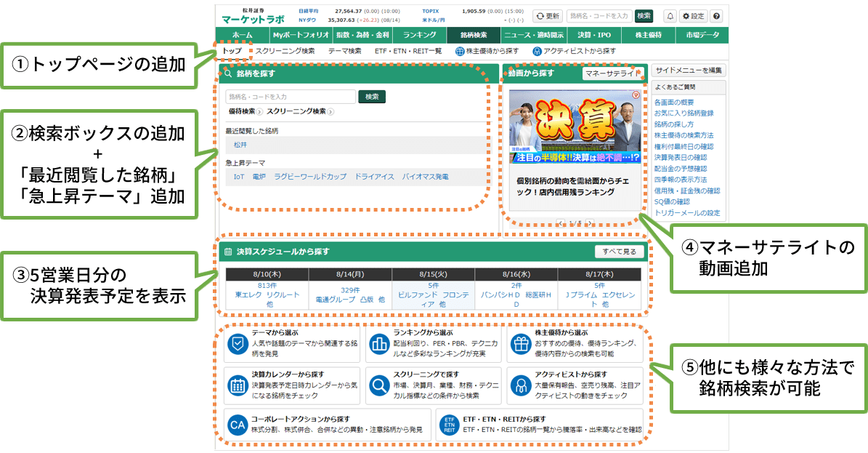Open the 市場データ menu tab
868x453 pixels.
[x=702, y=35]
